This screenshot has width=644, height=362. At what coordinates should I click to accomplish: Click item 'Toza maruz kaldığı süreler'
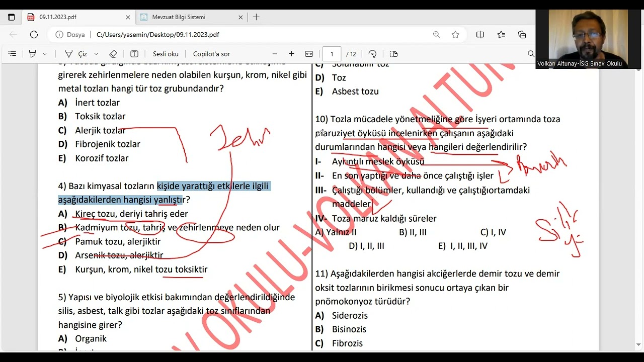tap(384, 218)
